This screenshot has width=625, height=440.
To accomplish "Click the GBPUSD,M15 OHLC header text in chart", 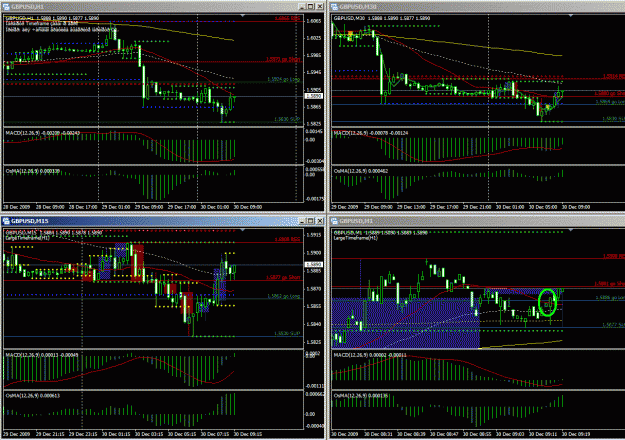I will point(54,233).
